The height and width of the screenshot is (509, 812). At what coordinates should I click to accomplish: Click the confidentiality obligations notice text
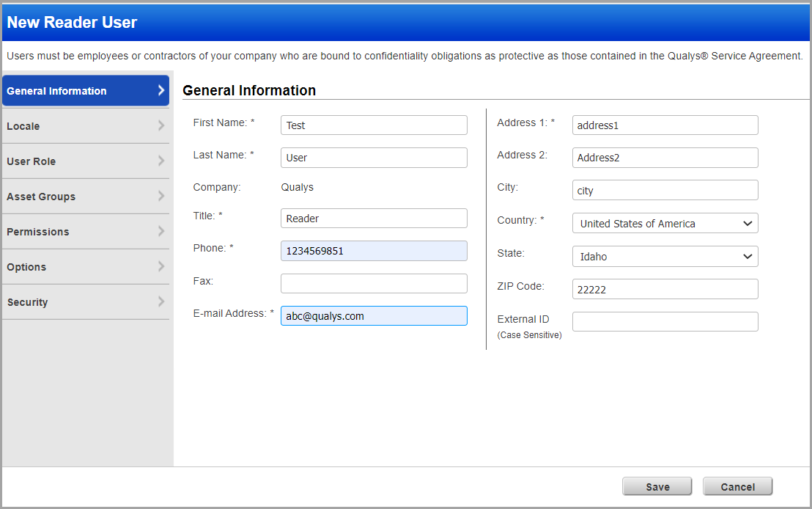pyautogui.click(x=405, y=56)
